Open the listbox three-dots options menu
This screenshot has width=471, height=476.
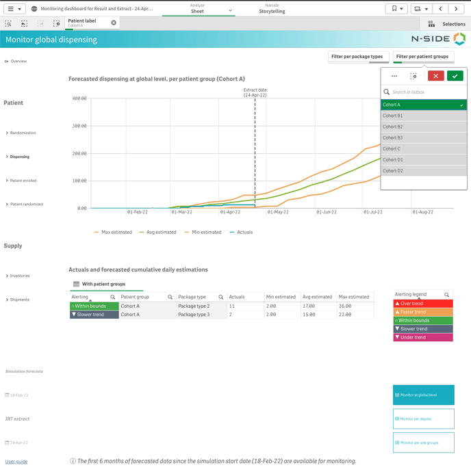[x=394, y=76]
